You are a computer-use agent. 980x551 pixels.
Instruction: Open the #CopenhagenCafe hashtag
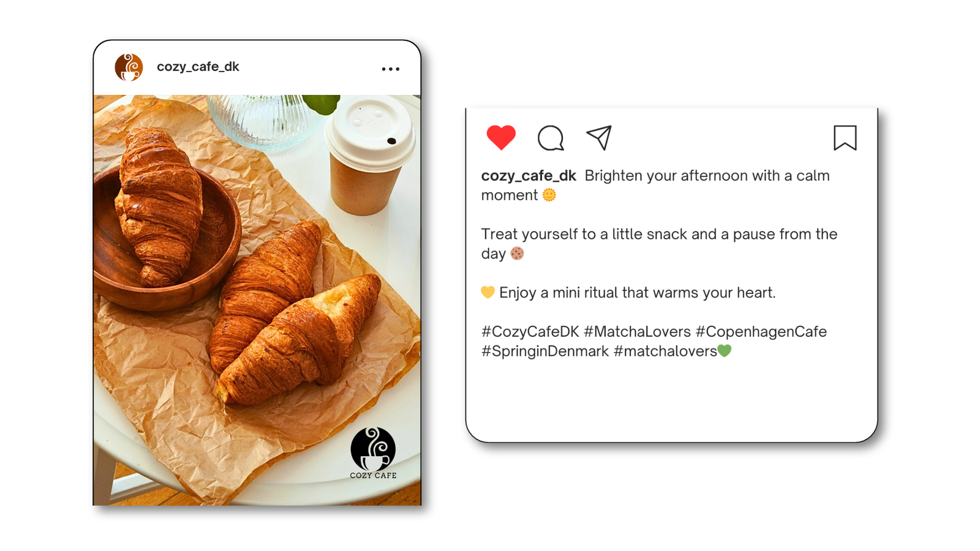pyautogui.click(x=761, y=331)
